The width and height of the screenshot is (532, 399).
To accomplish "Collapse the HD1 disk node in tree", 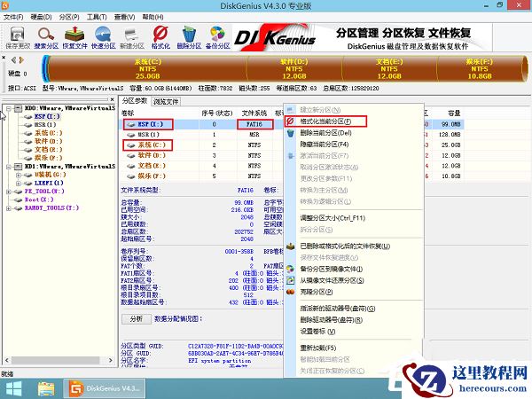I will (x=9, y=167).
